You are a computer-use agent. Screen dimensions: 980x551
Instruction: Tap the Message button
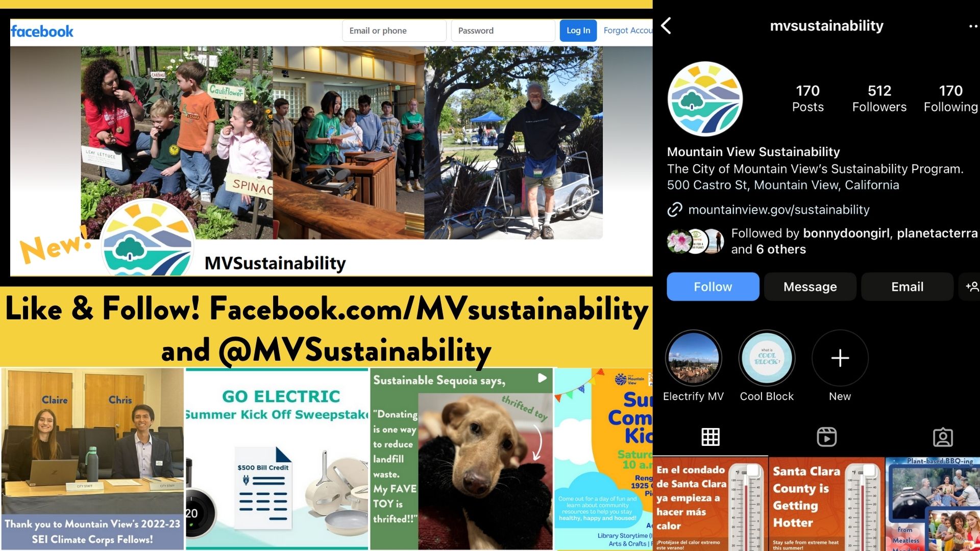[x=810, y=287]
